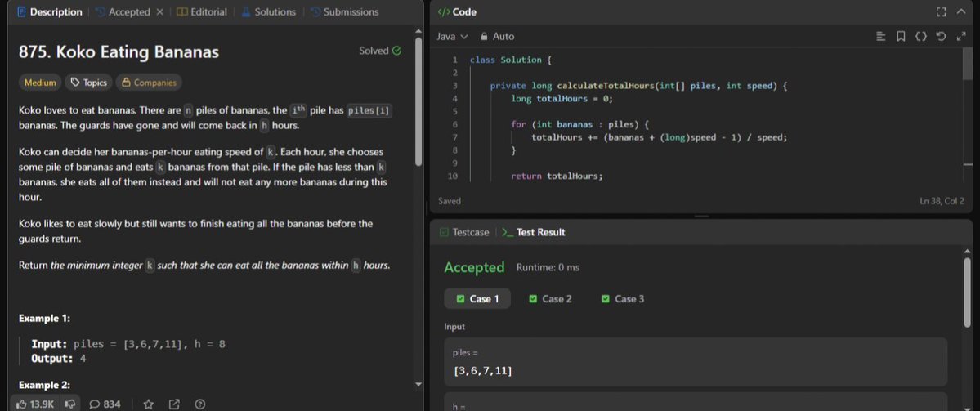Viewport: 980px width, 411px height.
Task: Click the piles input value [3,6,7,11]
Action: (x=482, y=371)
